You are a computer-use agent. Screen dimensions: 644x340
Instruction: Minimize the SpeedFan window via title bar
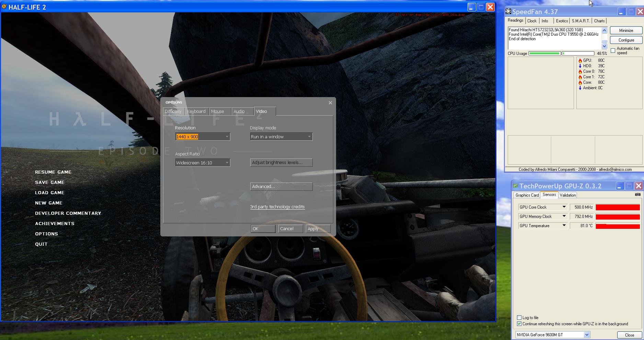pyautogui.click(x=621, y=12)
